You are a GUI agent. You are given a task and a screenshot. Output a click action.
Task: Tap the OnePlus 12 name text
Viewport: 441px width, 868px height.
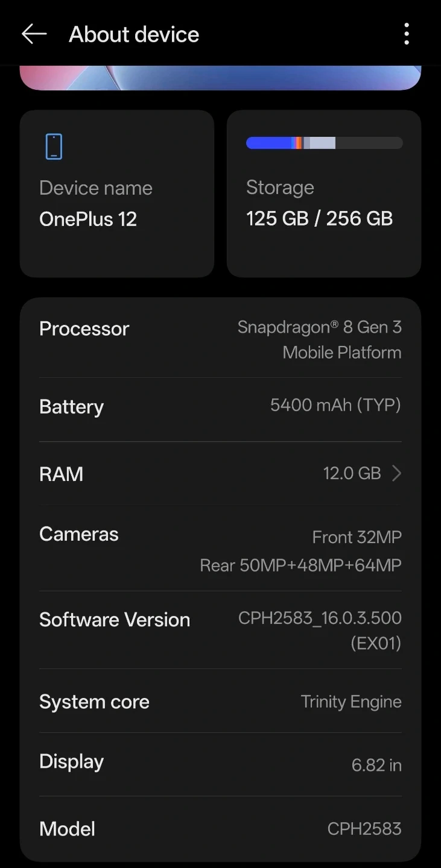pos(88,219)
